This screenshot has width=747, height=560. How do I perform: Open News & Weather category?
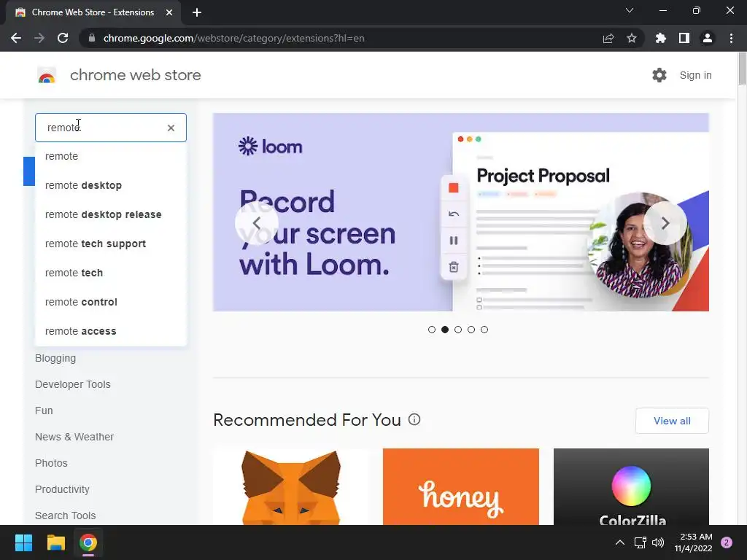point(74,437)
